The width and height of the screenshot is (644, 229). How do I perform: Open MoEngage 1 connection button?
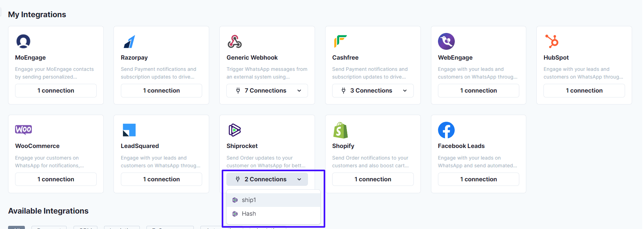(56, 90)
